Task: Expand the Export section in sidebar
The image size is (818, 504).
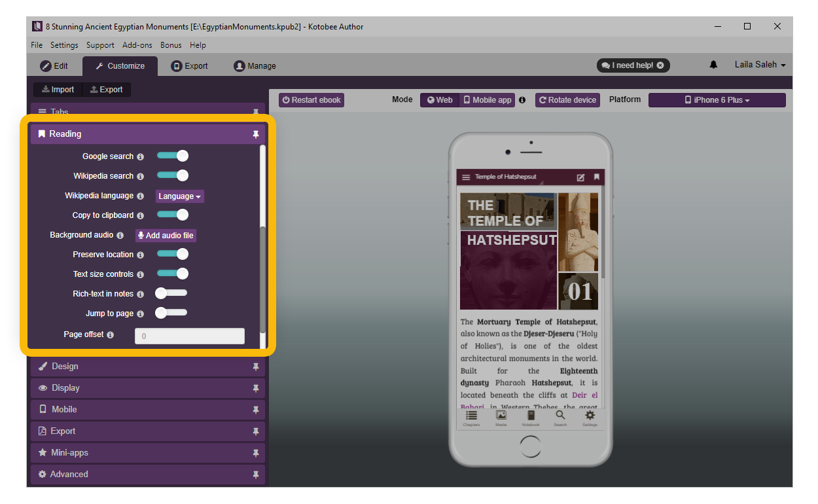Action: 148,431
